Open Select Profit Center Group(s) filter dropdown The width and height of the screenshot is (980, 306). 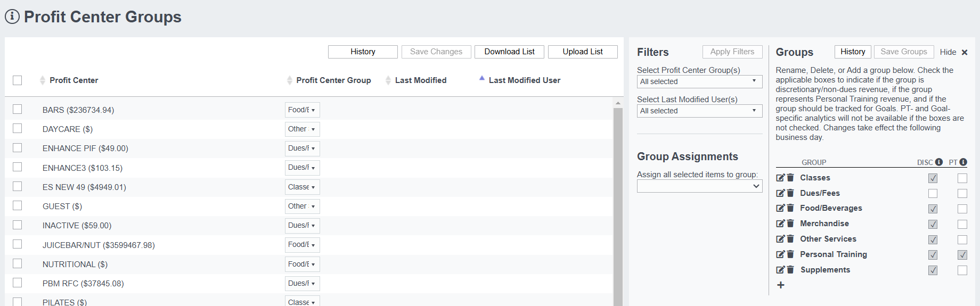pyautogui.click(x=699, y=81)
